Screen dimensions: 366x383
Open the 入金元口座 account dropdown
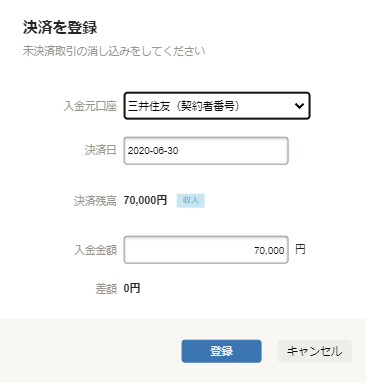click(217, 106)
